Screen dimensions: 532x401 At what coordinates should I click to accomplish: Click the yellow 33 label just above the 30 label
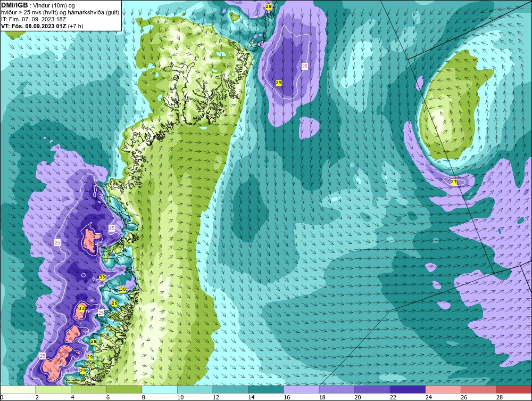102,277
